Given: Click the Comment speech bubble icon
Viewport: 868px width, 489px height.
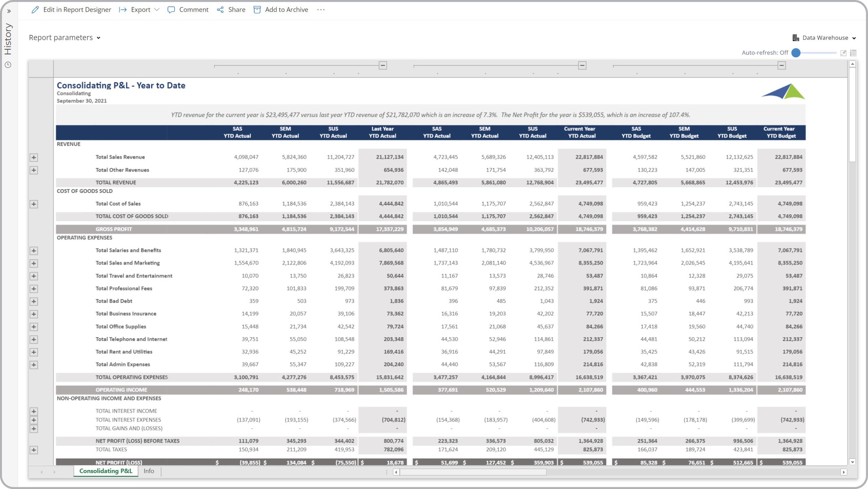Looking at the screenshot, I should click(171, 10).
